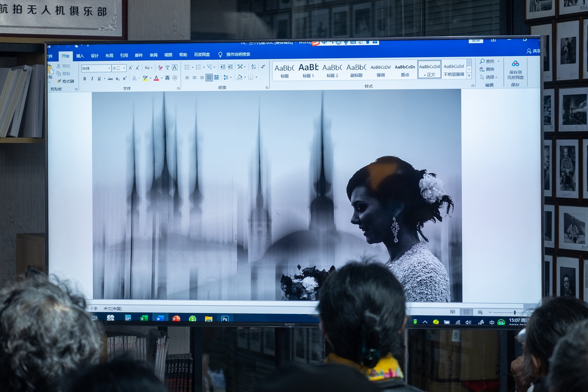Viewport: 588px width, 392px height.
Task: Shrink font size with the smaller A icon
Action: tap(137, 68)
